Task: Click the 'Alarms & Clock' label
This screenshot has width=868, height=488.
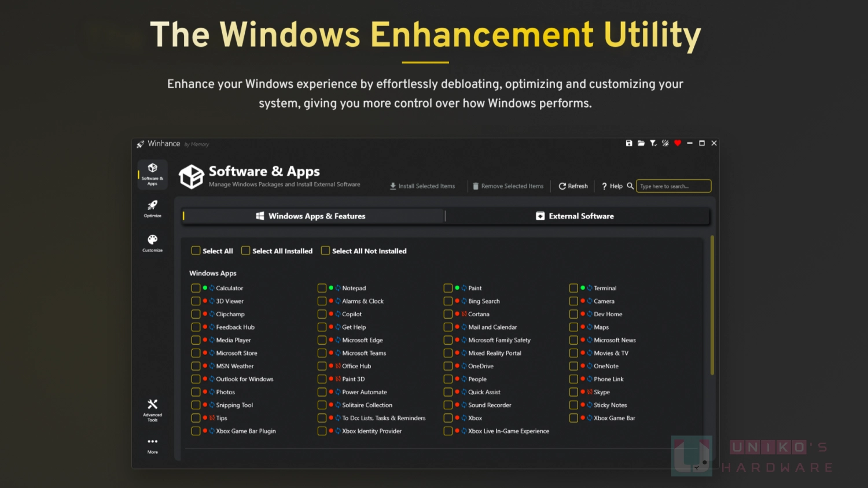Action: [363, 301]
